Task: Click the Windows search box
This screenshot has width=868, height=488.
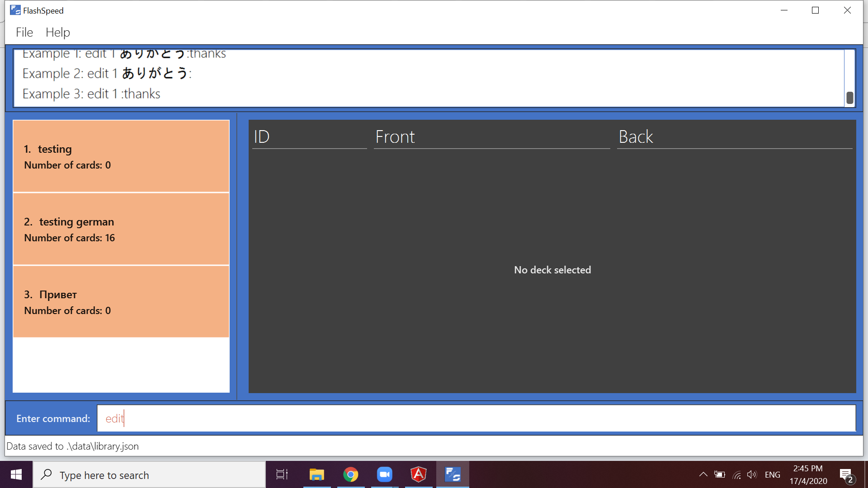Action: tap(149, 475)
